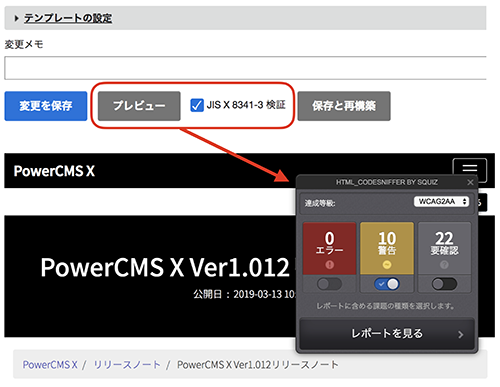
Task: Toggle the JIS X 8341-3 検証 checkbox
Action: coord(197,105)
